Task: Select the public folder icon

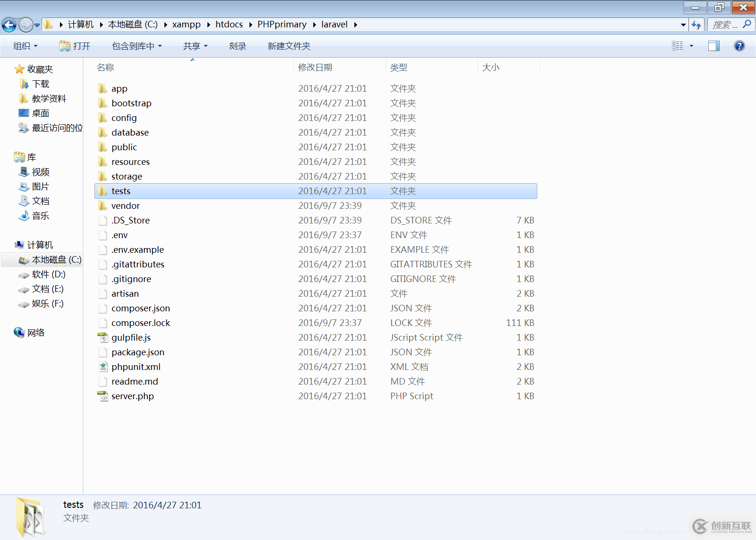Action: point(103,147)
